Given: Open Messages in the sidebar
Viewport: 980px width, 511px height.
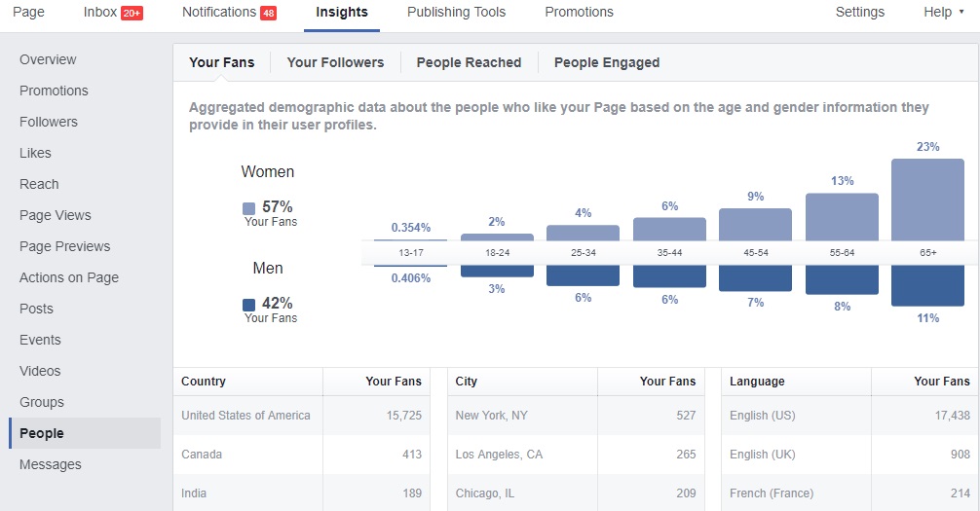Looking at the screenshot, I should tap(51, 464).
